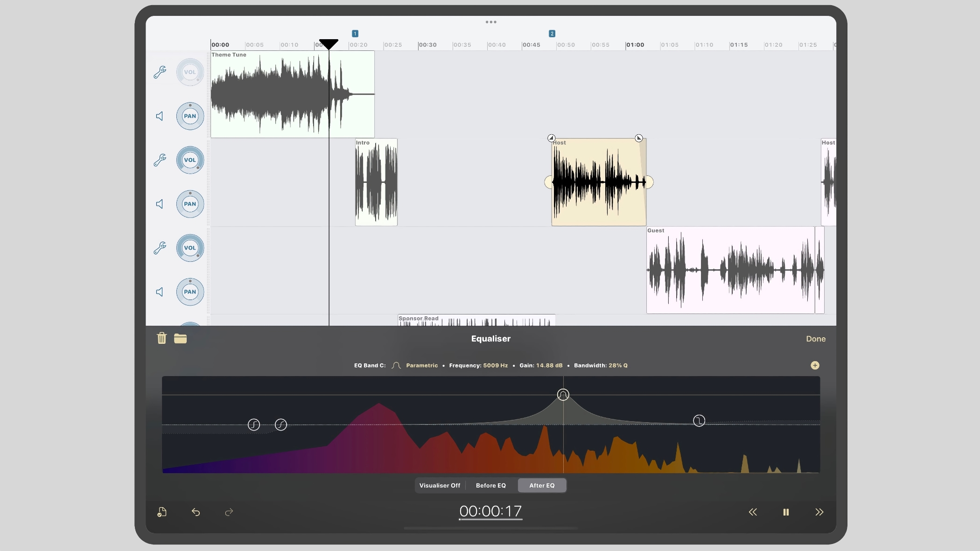Switch visualiser to Before EQ

[490, 485]
